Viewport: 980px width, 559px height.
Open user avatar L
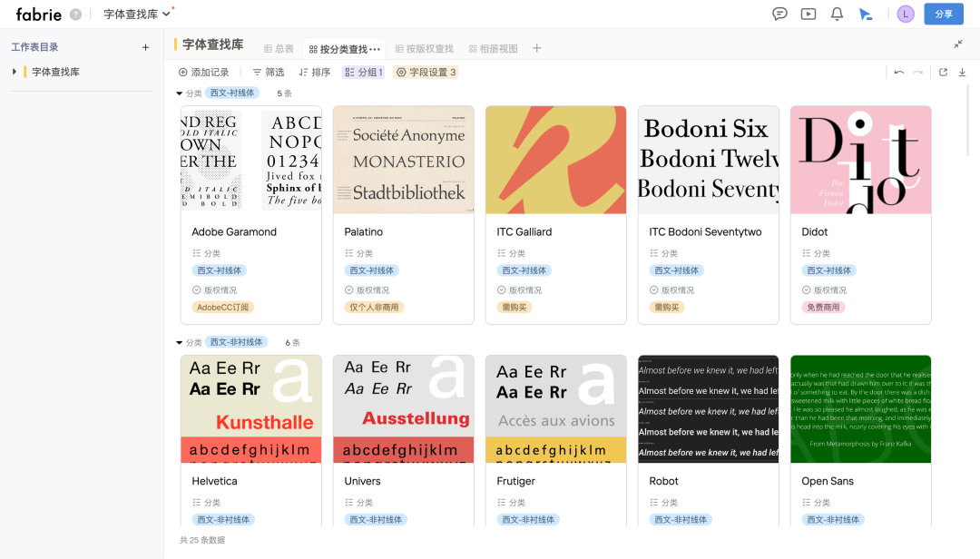click(x=905, y=14)
